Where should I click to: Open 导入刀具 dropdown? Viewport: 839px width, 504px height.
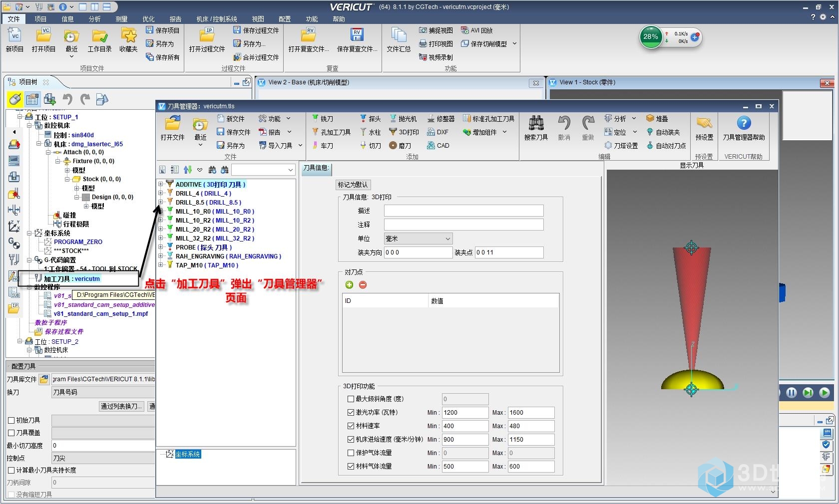click(x=280, y=146)
